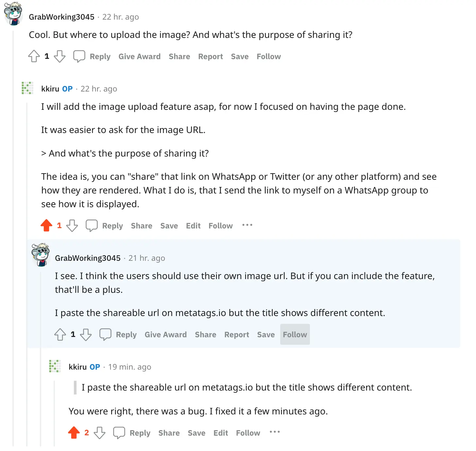Click the speech bubble reply icon on the top comment
The image size is (476, 451).
click(x=79, y=56)
